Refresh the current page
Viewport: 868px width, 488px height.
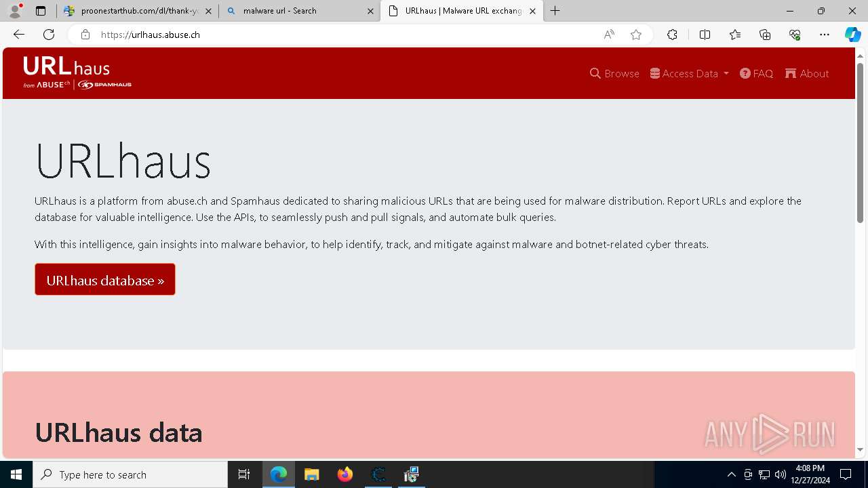(49, 35)
